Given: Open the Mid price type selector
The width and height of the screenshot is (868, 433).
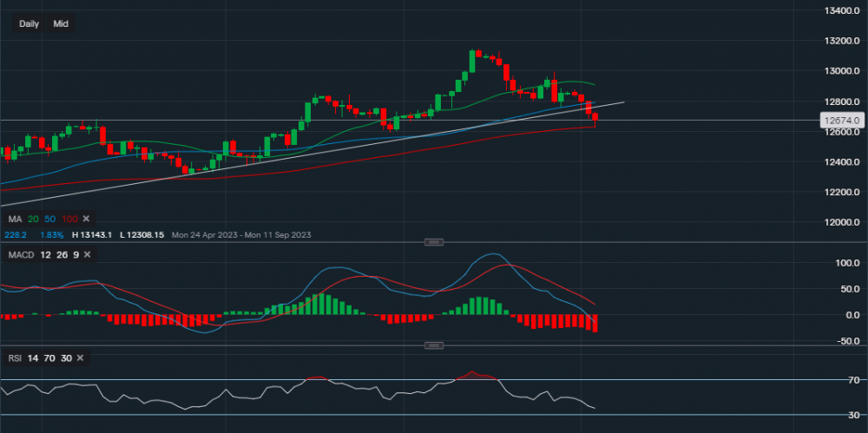Looking at the screenshot, I should coord(61,23).
